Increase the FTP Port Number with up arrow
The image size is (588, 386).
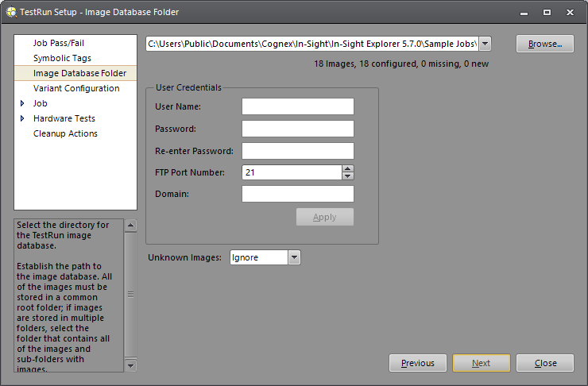(x=348, y=168)
